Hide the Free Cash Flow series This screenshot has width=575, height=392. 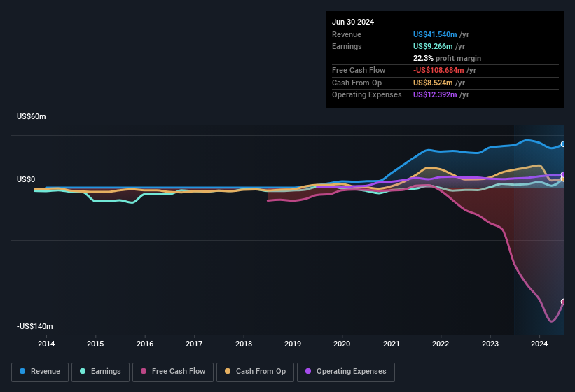[173, 372]
